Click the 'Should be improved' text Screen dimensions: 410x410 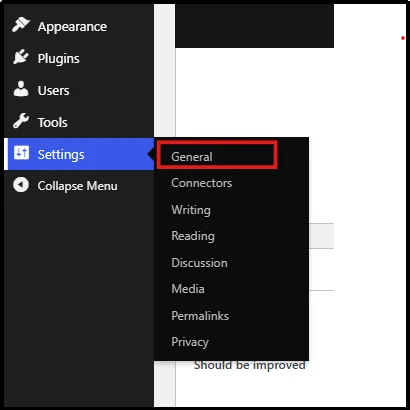(250, 365)
